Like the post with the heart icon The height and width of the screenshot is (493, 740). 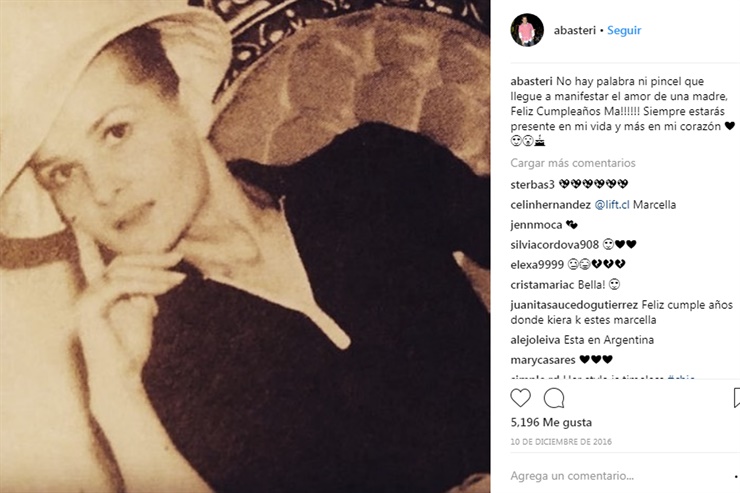tap(521, 398)
